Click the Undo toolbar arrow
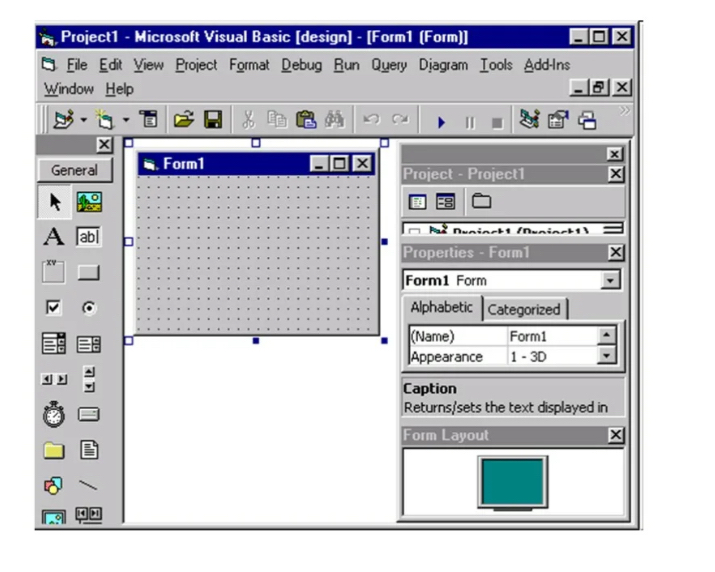The width and height of the screenshot is (715, 572). pos(371,120)
